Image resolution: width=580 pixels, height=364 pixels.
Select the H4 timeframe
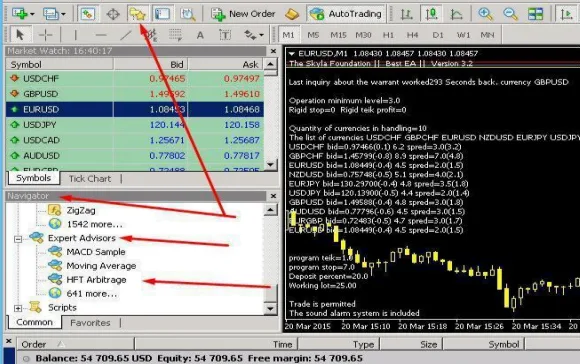click(412, 35)
